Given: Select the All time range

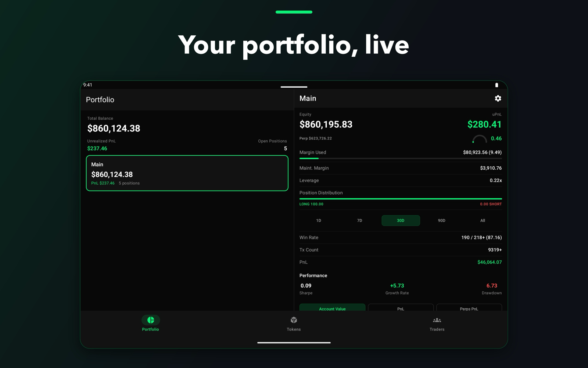Looking at the screenshot, I should coord(483,220).
